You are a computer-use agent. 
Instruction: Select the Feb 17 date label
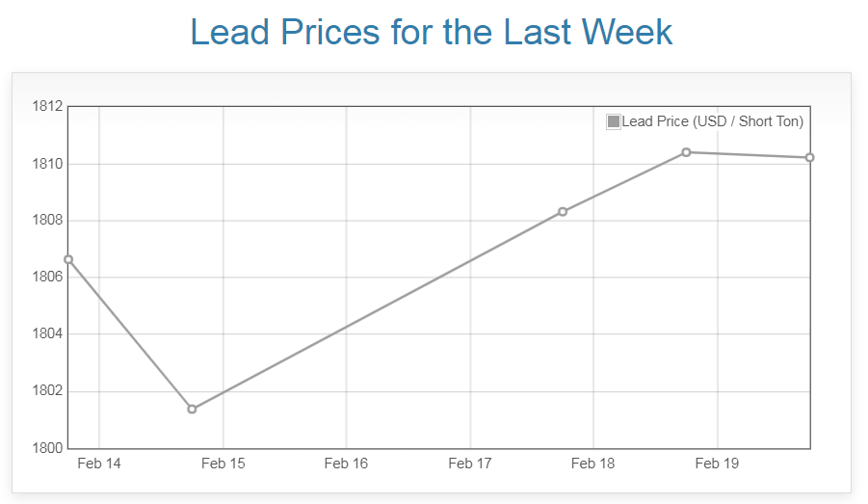click(470, 464)
